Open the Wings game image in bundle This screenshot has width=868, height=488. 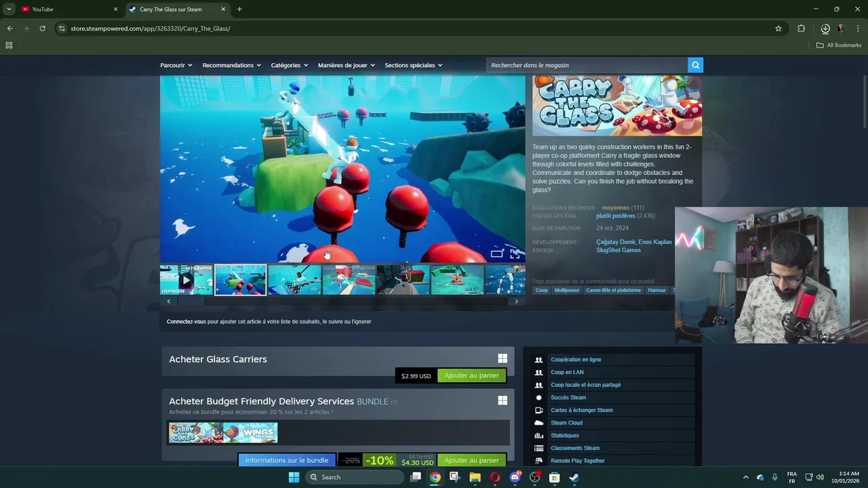click(250, 432)
